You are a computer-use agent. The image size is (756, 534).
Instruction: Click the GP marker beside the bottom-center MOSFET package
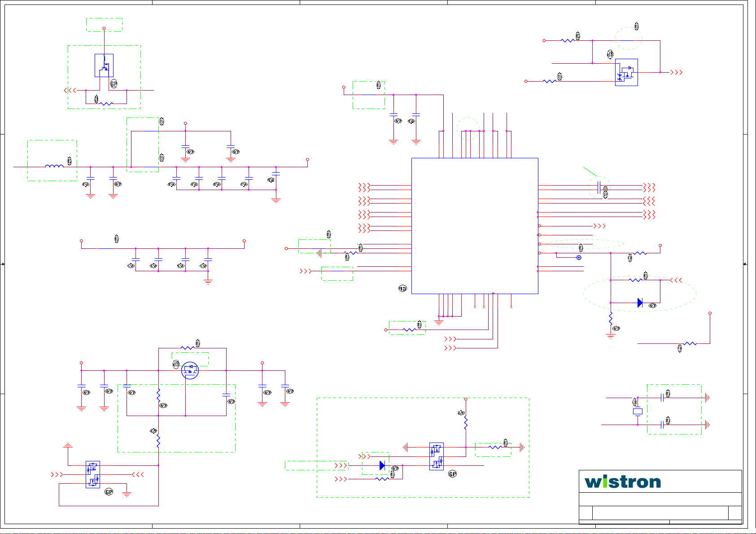point(453,474)
